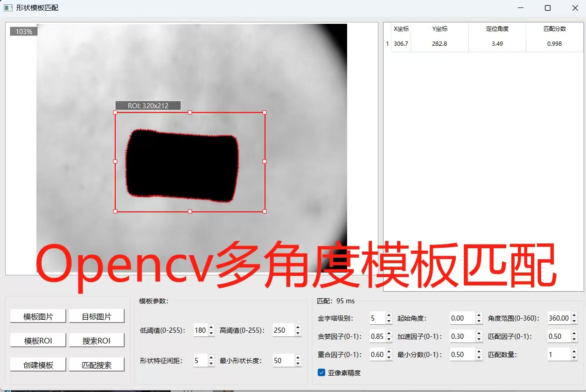Click the 定位角度 column header
This screenshot has width=586, height=392.
(x=497, y=29)
